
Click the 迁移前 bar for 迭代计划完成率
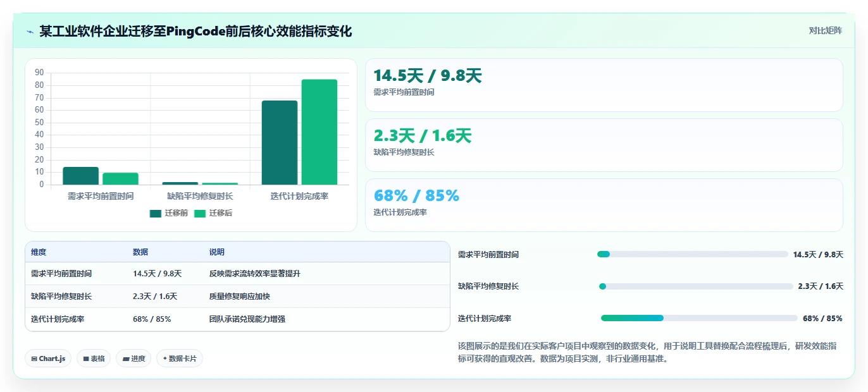(x=280, y=143)
